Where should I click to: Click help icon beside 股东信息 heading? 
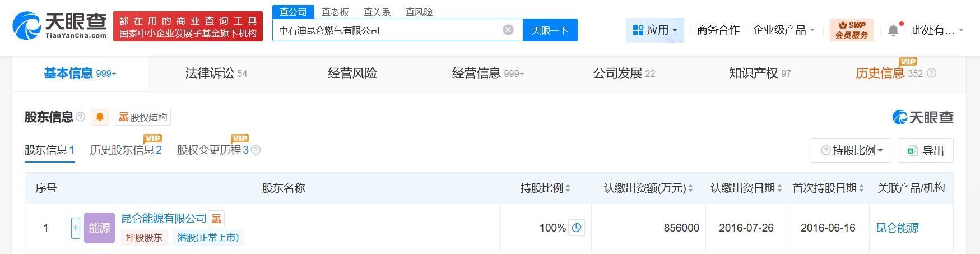81,117
